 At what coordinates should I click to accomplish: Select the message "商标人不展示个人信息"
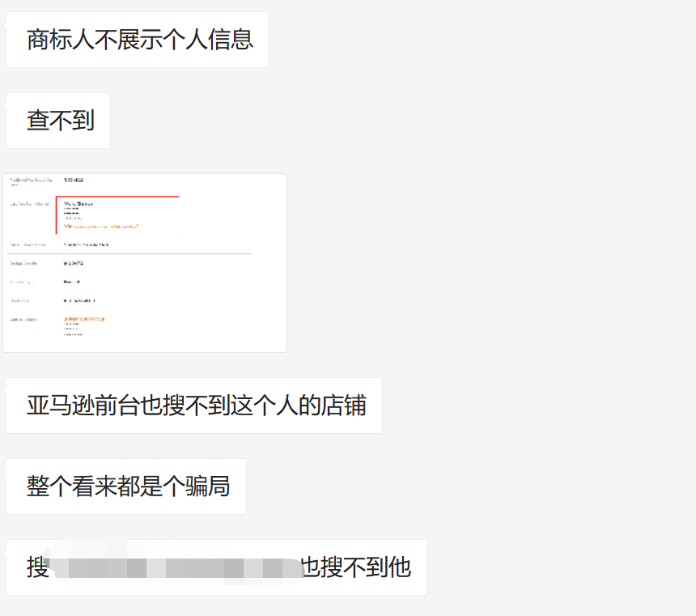tap(136, 38)
